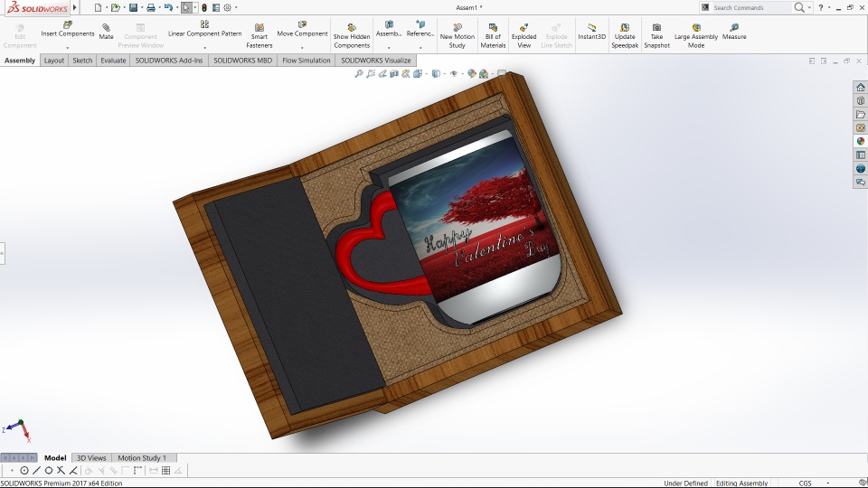Expand Linear Component Pattern dropdown arrow

[x=204, y=47]
